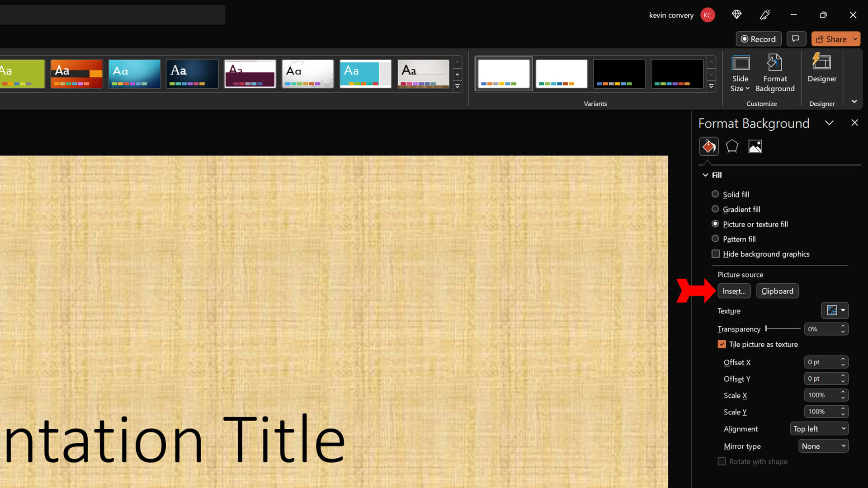This screenshot has width=868, height=488.
Task: Select the Picture or image fill icon
Action: click(x=755, y=146)
